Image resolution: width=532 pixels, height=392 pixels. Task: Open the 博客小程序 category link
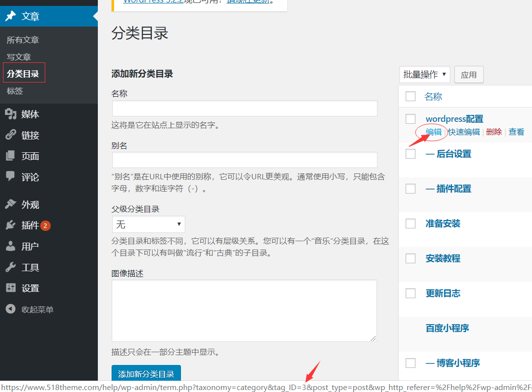(x=453, y=363)
